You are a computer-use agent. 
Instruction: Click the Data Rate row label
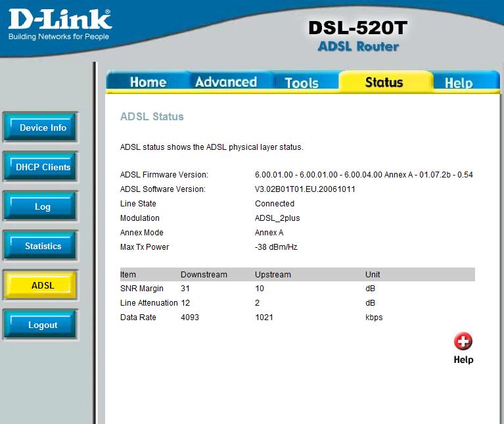tap(138, 318)
